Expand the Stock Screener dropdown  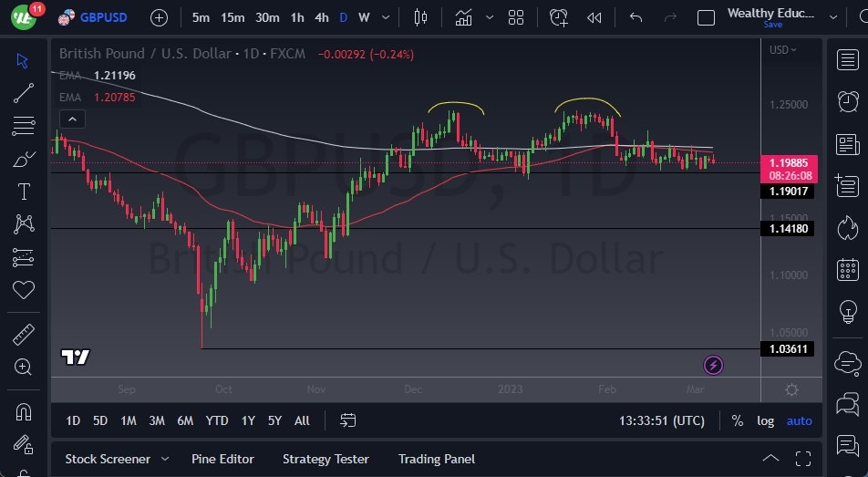(x=165, y=459)
